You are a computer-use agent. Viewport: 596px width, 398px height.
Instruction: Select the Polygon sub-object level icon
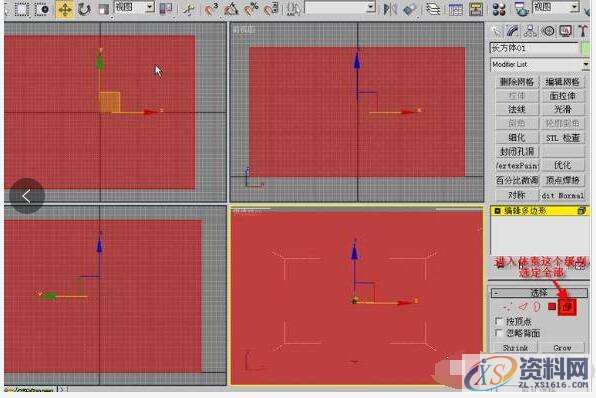[552, 306]
